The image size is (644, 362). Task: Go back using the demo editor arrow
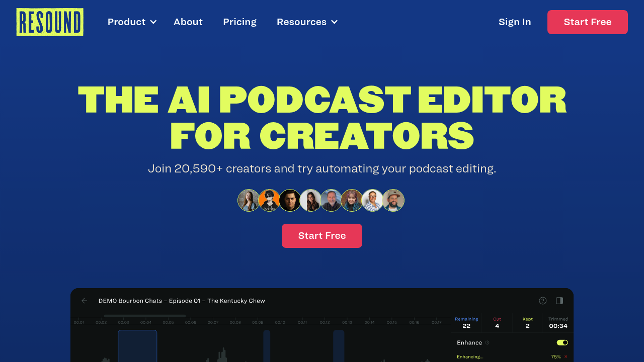click(85, 301)
